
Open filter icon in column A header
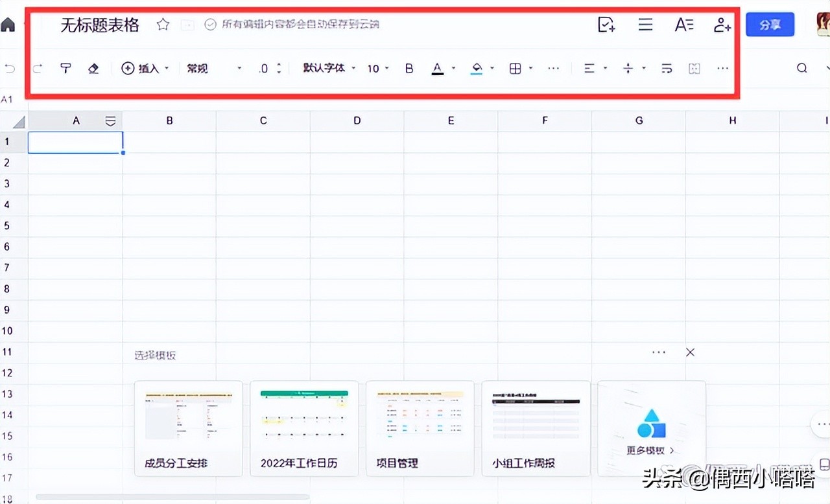click(111, 121)
